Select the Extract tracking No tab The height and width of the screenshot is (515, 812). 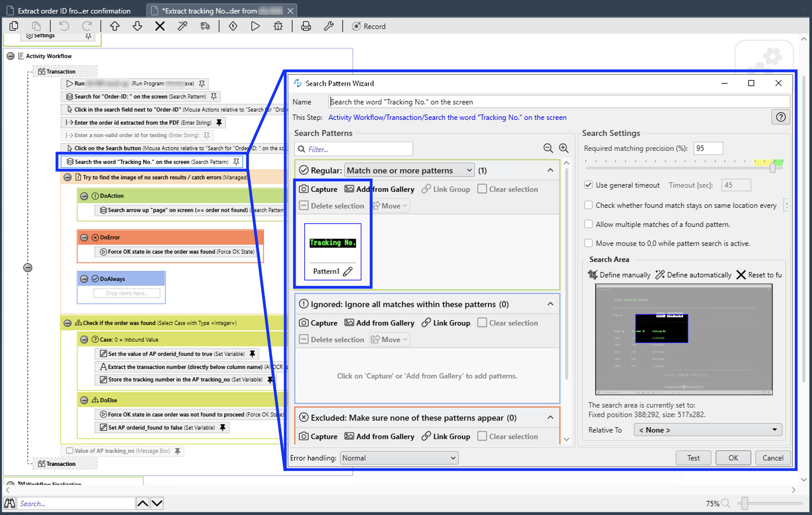(x=209, y=11)
